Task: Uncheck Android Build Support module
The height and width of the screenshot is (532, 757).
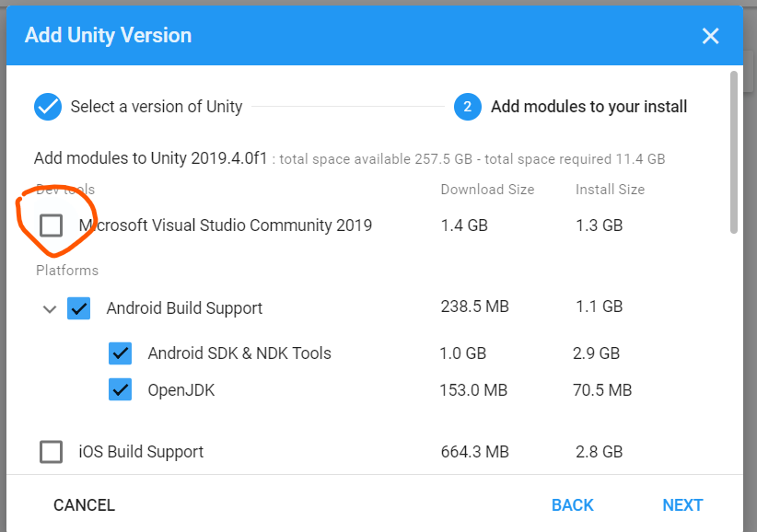Action: (x=79, y=308)
